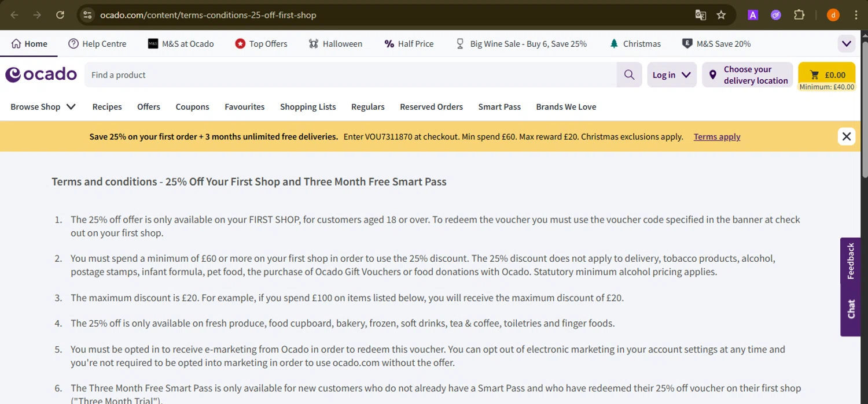This screenshot has width=868, height=404.
Task: Open the trolley basket showing £0.00
Action: 826,75
